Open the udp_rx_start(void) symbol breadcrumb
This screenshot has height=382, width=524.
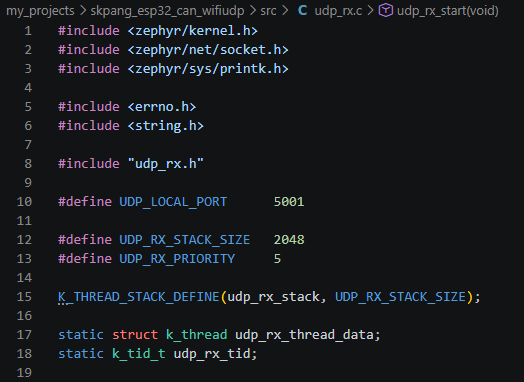[447, 11]
